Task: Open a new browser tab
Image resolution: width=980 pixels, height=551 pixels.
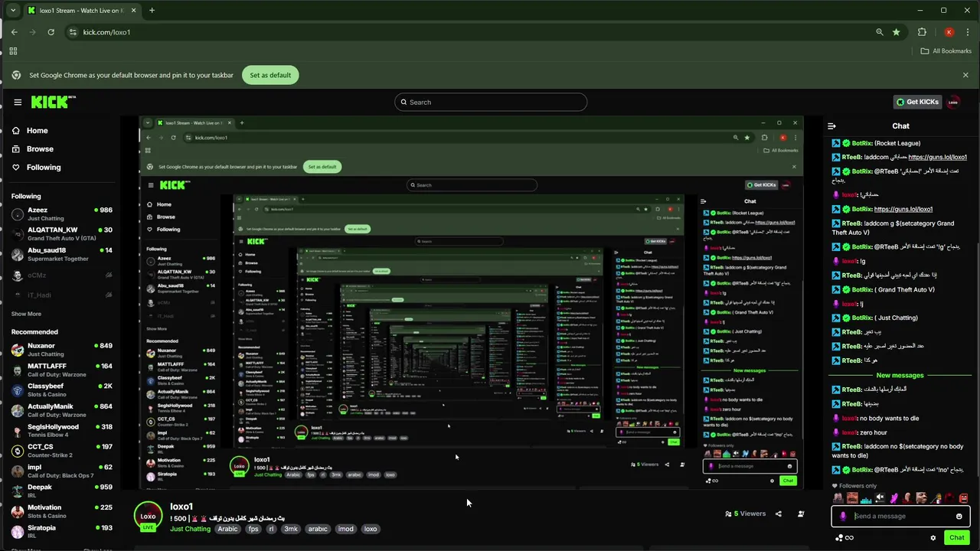Action: point(152,10)
